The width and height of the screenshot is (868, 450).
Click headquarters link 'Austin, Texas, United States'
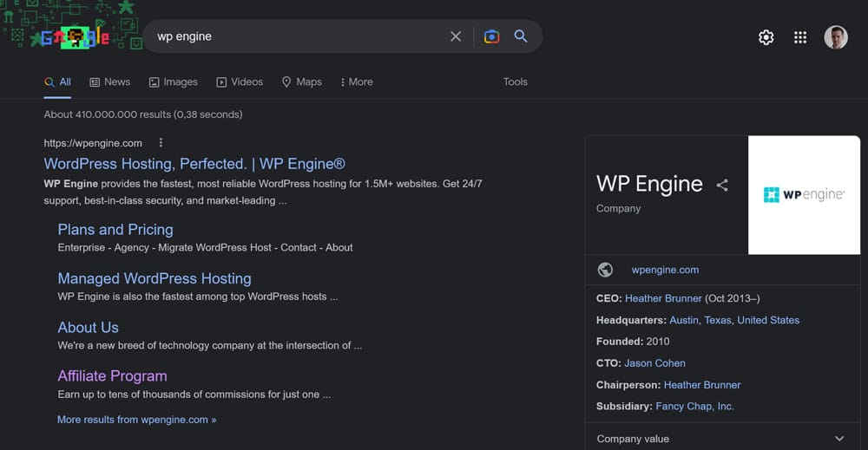pyautogui.click(x=734, y=320)
